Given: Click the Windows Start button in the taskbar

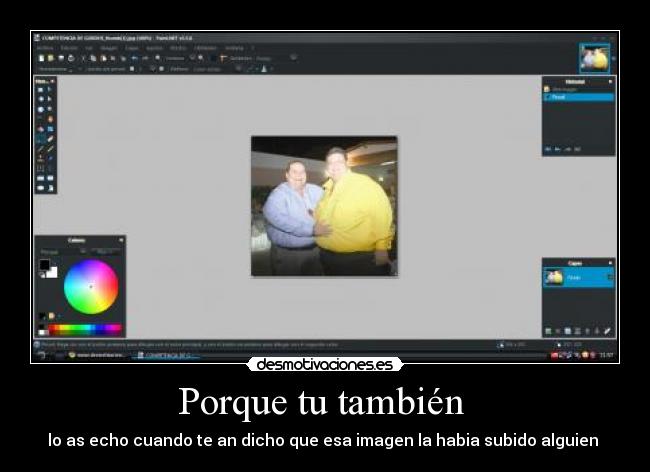Looking at the screenshot, I should 41,355.
